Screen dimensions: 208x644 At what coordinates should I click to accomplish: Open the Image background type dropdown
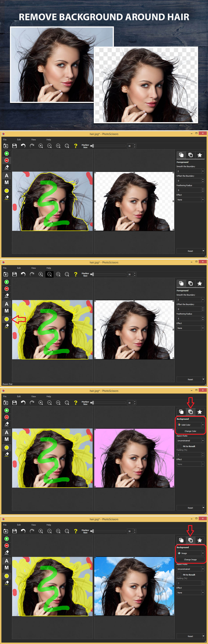190,553
